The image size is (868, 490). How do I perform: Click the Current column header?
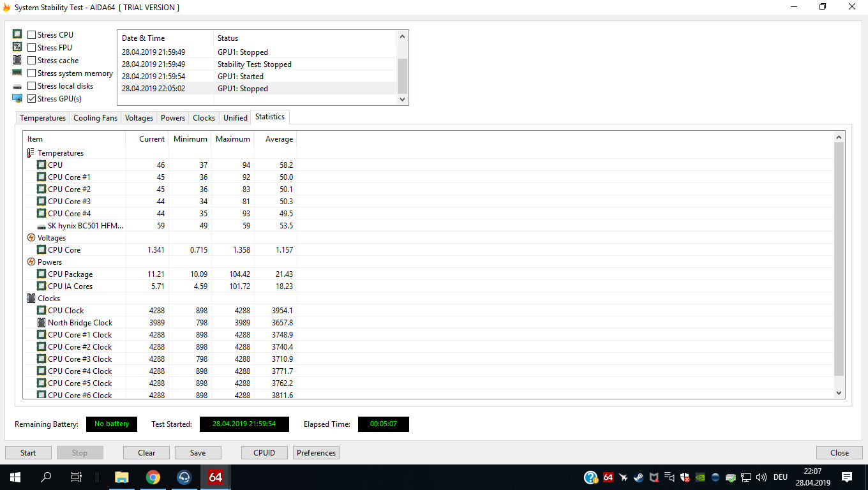coord(147,139)
